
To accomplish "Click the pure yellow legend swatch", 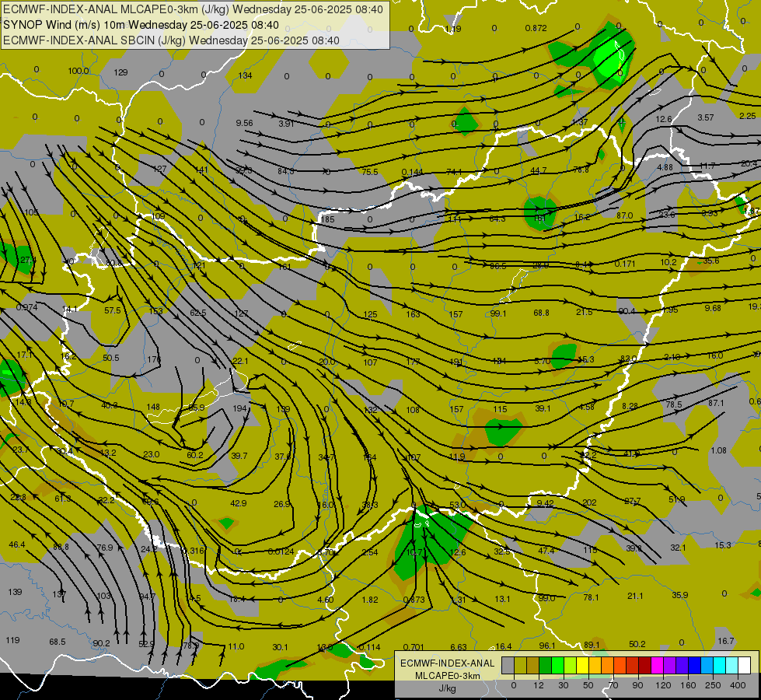I will click(x=582, y=665).
